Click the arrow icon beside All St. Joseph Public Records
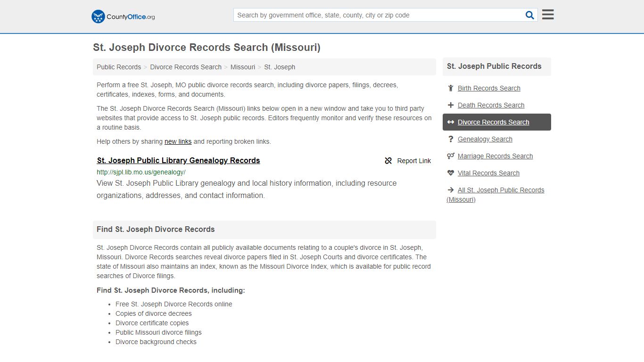The width and height of the screenshot is (644, 362). click(x=451, y=190)
